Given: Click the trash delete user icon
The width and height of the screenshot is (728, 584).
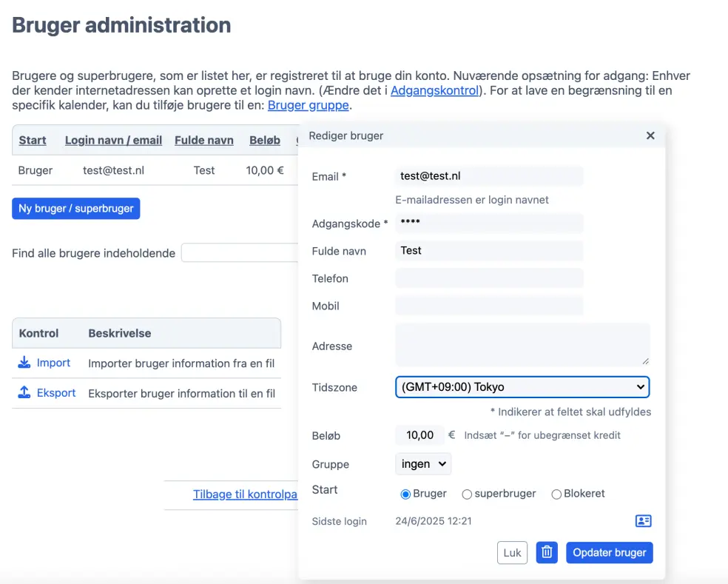Looking at the screenshot, I should [547, 552].
